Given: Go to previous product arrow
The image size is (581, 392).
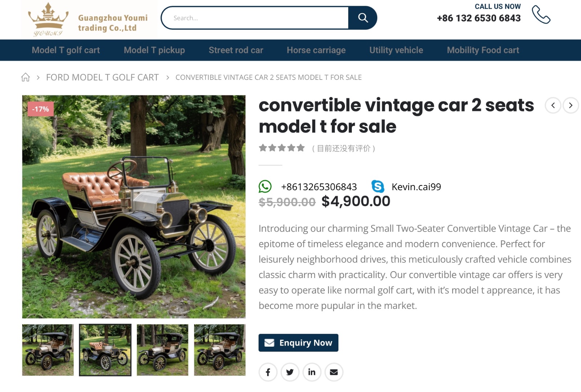Looking at the screenshot, I should (x=553, y=105).
